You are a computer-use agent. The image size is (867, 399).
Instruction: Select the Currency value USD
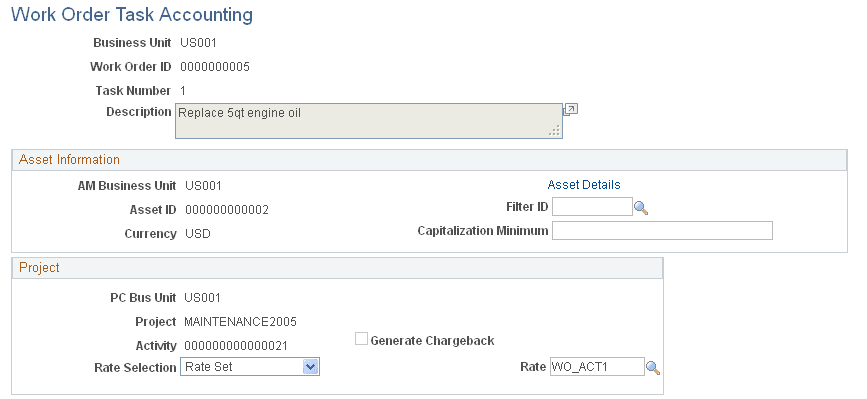(x=198, y=234)
